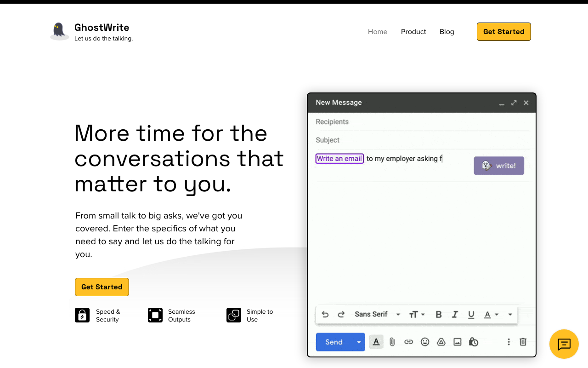Viewport: 588px width, 368px height.
Task: Toggle bold formatting
Action: pos(438,314)
